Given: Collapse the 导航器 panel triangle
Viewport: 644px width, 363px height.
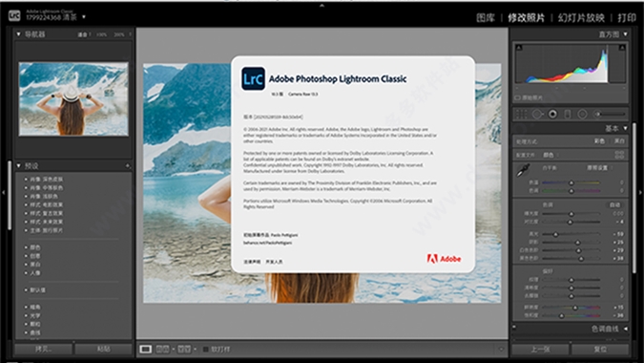Looking at the screenshot, I should (18, 34).
